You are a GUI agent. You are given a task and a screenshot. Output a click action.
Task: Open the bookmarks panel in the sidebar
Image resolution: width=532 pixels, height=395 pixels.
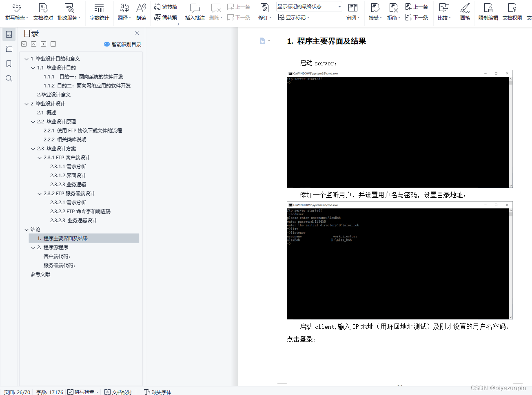(9, 64)
